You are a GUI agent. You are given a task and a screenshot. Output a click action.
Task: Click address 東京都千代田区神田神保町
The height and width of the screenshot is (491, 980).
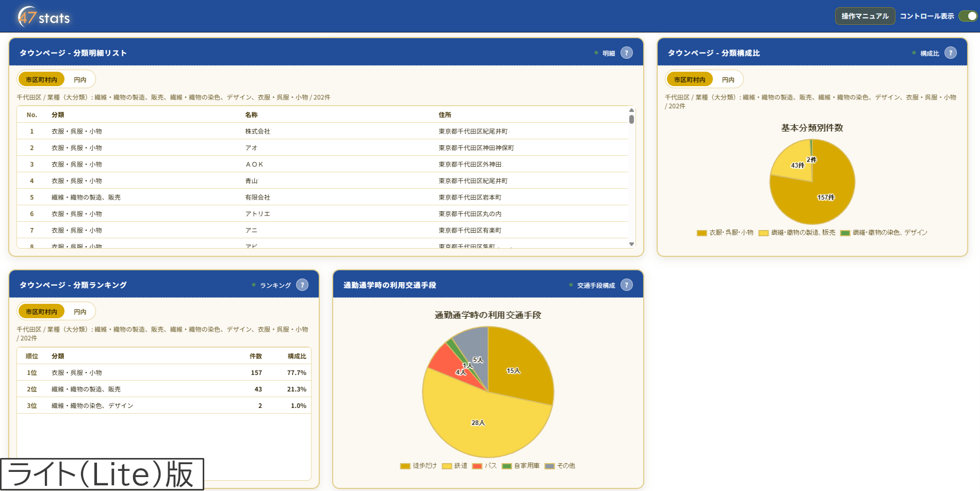pyautogui.click(x=476, y=148)
